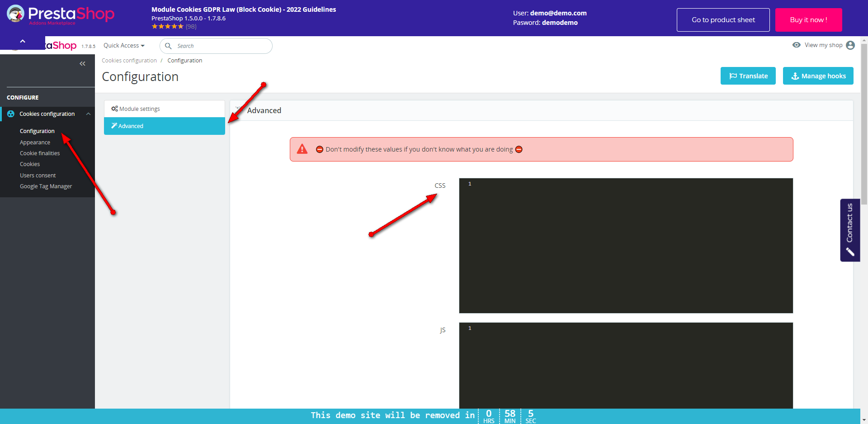
Task: Click the 'demo@demo.com' user text
Action: [558, 13]
